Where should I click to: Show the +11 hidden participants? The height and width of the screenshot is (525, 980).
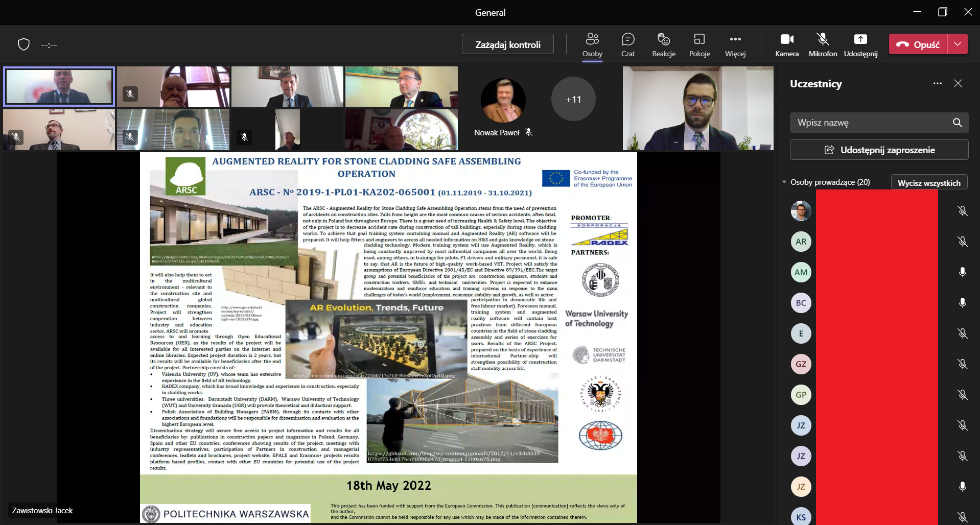coord(573,100)
